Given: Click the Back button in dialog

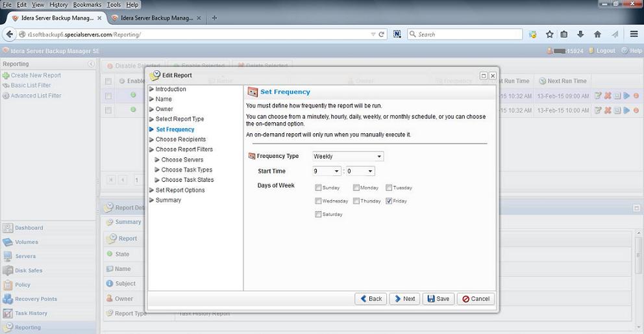Looking at the screenshot, I should click(x=371, y=299).
